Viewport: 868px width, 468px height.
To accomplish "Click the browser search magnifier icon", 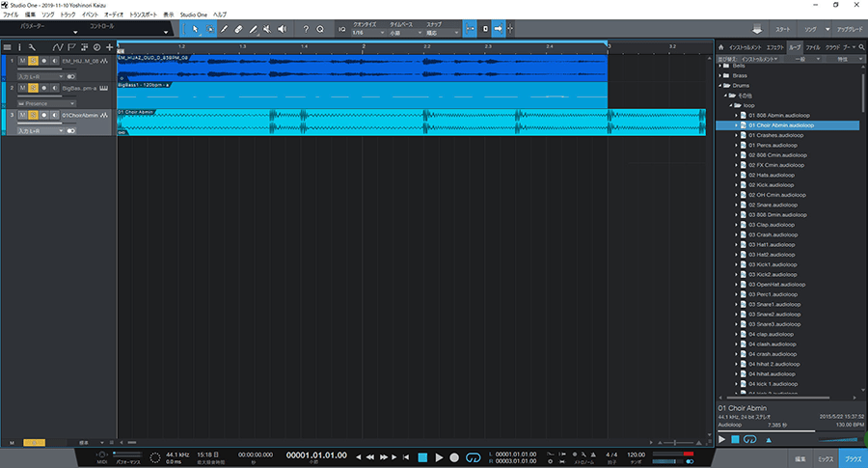I will 859,46.
